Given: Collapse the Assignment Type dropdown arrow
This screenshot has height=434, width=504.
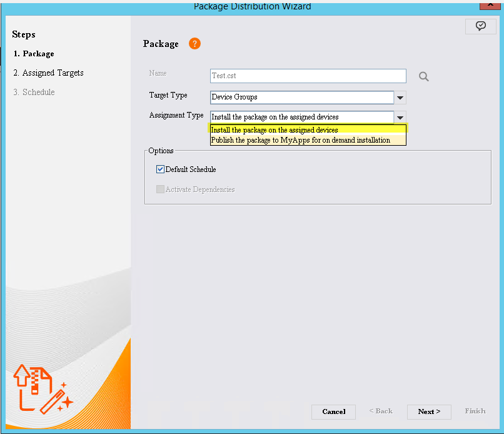Looking at the screenshot, I should [x=401, y=117].
